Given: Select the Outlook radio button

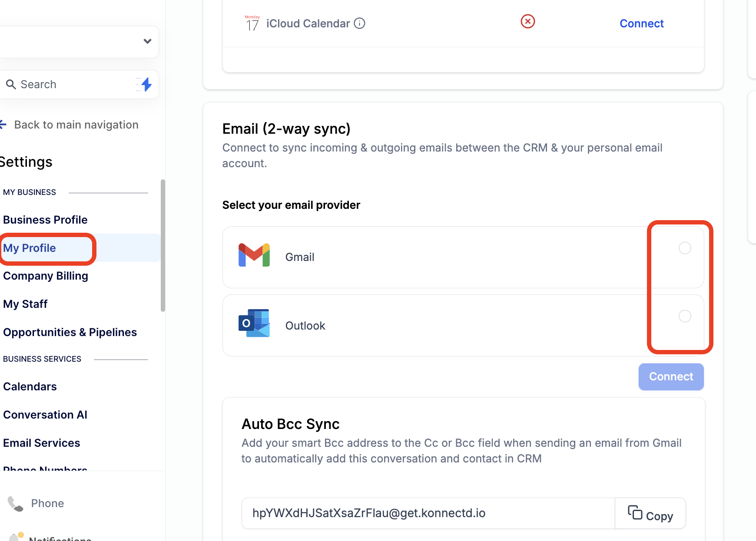Looking at the screenshot, I should click(x=685, y=316).
